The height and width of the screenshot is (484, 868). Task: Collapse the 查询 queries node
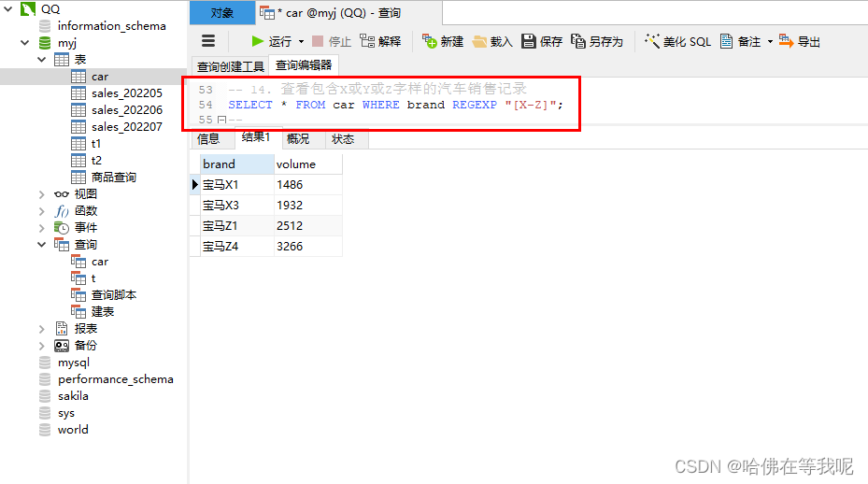tap(41, 244)
